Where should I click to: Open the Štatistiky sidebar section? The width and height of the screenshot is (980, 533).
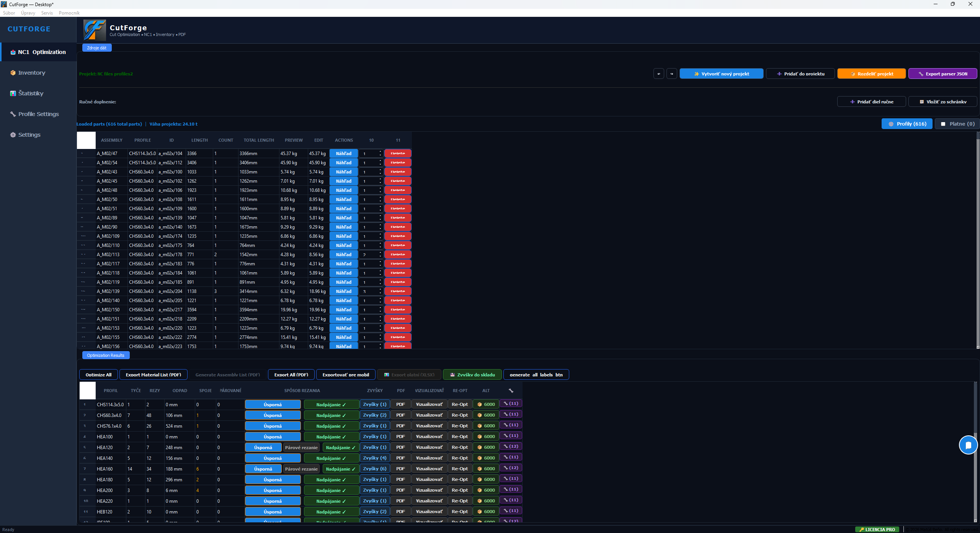pyautogui.click(x=38, y=93)
